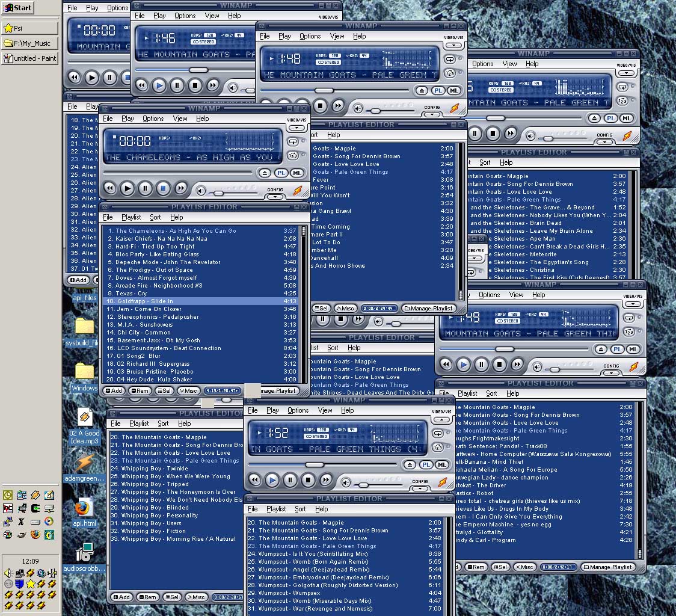
Task: Toggle shuffle (123) button in the 1:52 player
Action: pyautogui.click(x=438, y=448)
